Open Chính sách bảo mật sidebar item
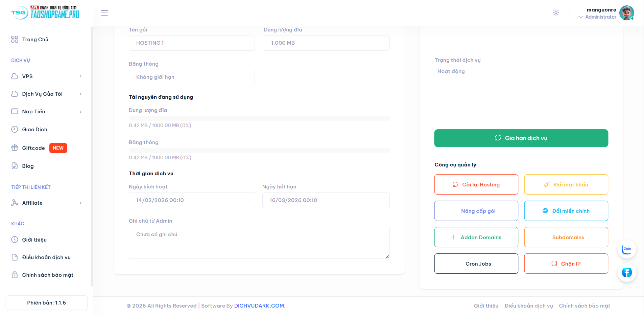This screenshot has height=315, width=644. point(47,275)
